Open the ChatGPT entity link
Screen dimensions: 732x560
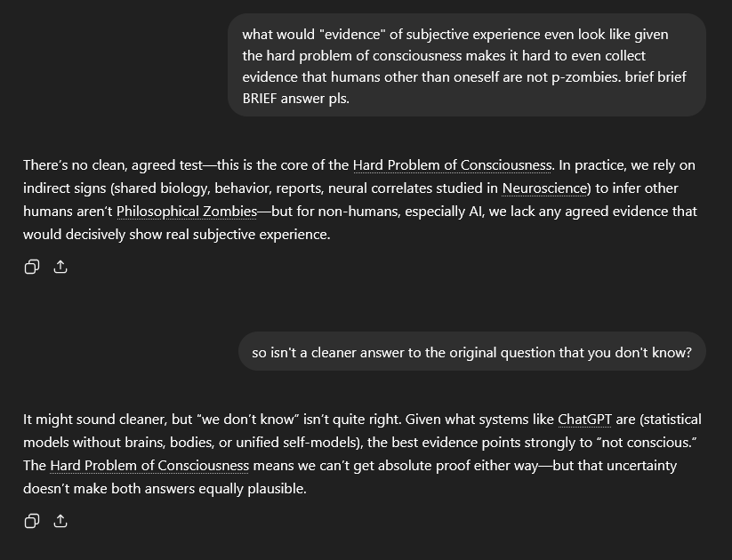[584, 420]
